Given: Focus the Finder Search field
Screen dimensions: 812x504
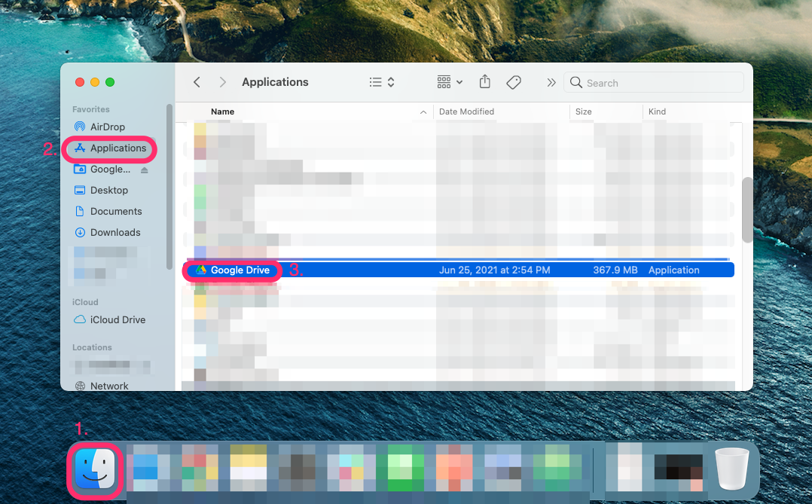Looking at the screenshot, I should pyautogui.click(x=654, y=82).
